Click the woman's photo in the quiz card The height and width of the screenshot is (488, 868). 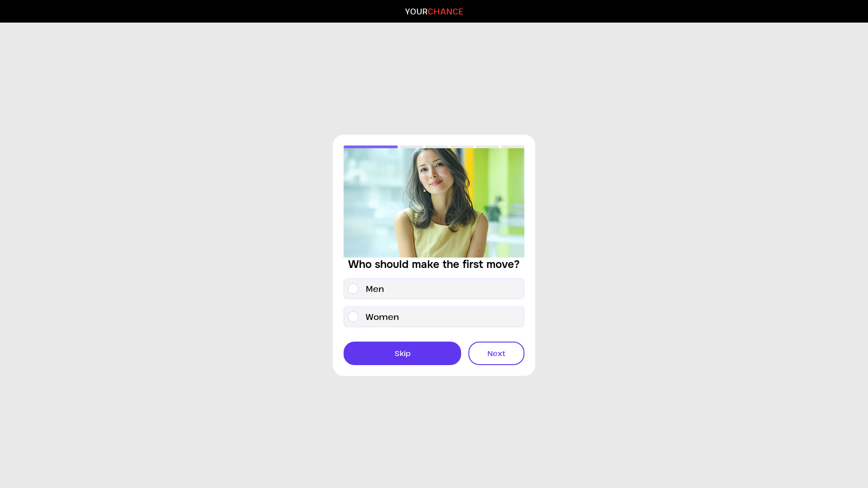click(x=434, y=203)
